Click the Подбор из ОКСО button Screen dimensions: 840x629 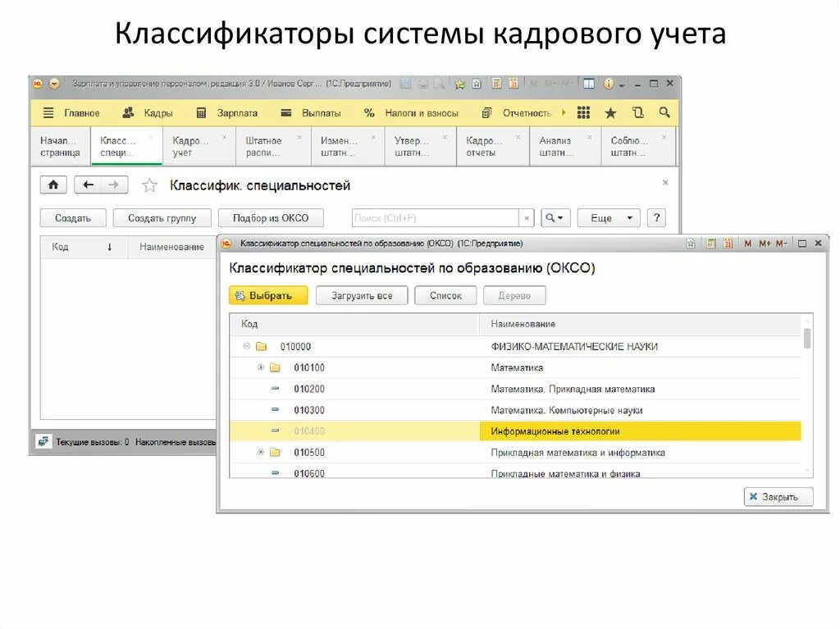271,217
